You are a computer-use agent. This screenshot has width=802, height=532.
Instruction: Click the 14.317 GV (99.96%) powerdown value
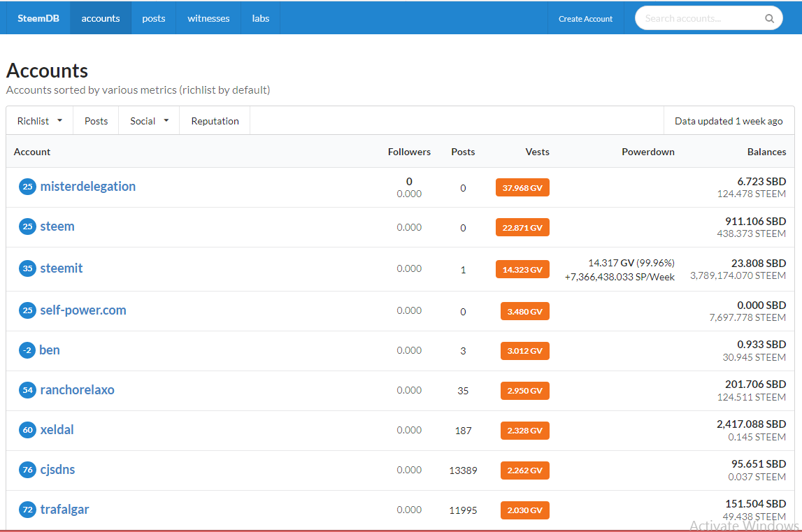click(x=631, y=263)
